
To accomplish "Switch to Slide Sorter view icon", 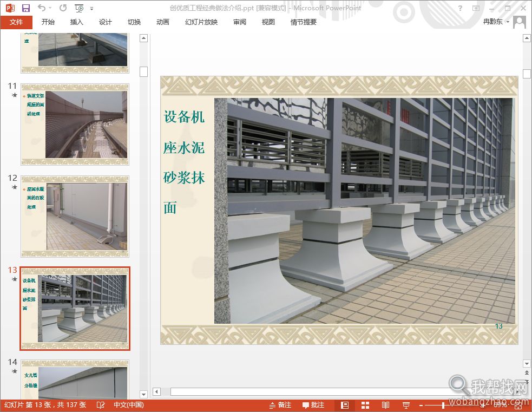I will coord(365,405).
